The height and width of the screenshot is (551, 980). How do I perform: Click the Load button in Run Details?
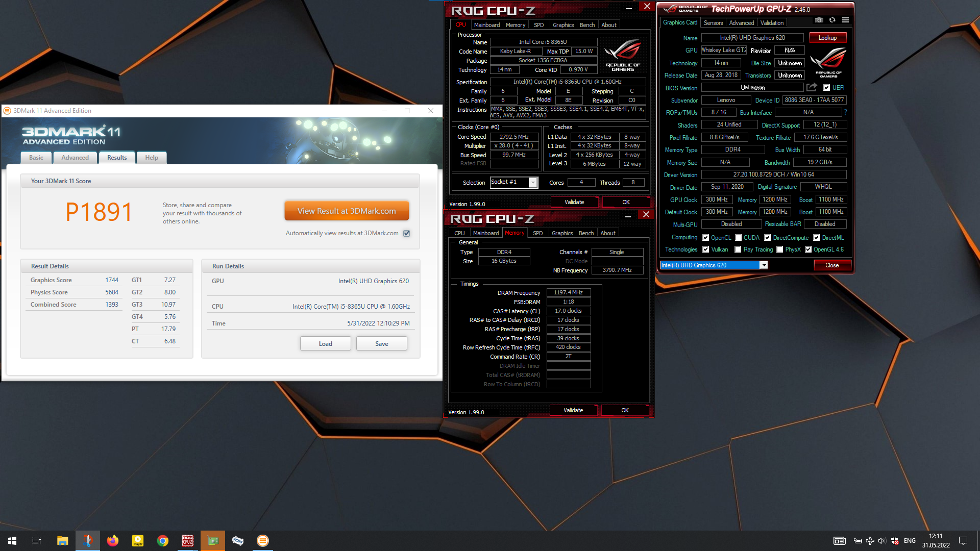pyautogui.click(x=326, y=344)
